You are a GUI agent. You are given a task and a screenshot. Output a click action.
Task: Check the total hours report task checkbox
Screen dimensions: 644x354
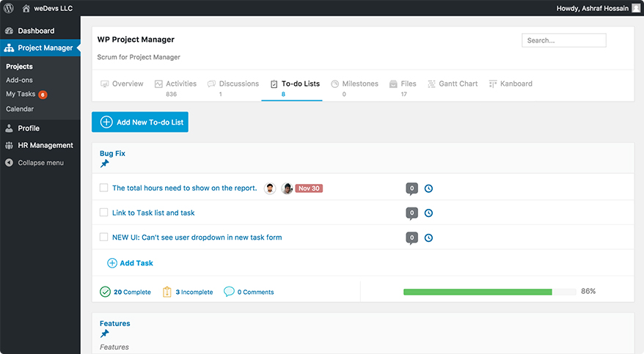click(x=104, y=188)
